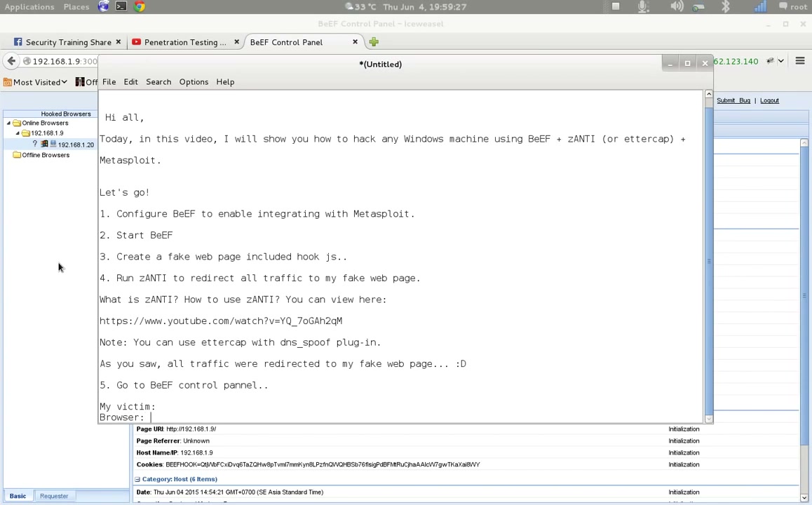This screenshot has width=812, height=505.
Task: Open the Search menu in text editor
Action: (x=158, y=82)
